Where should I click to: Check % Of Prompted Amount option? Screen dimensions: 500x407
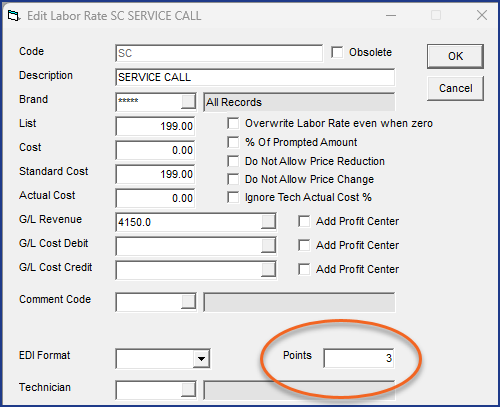pos(233,142)
